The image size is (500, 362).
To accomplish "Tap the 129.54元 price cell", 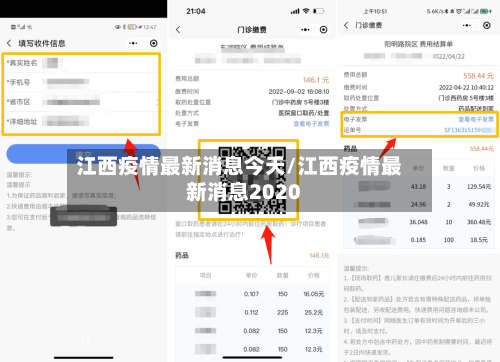I will point(479,187).
